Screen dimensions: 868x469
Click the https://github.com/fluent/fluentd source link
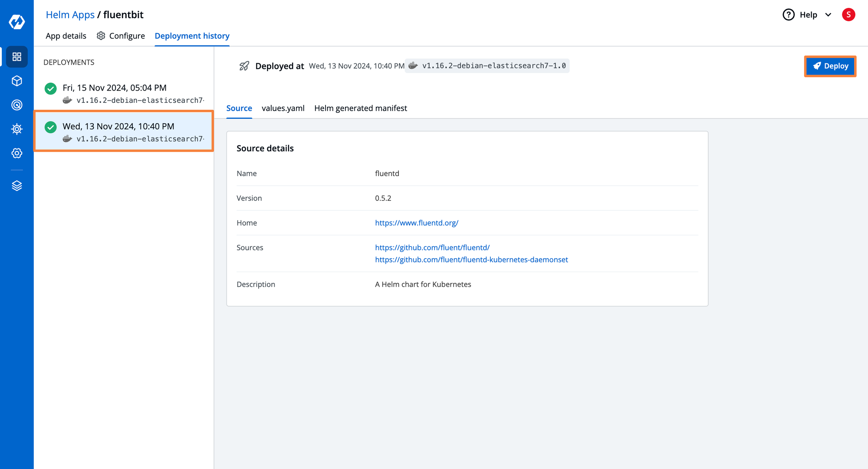pyautogui.click(x=432, y=247)
